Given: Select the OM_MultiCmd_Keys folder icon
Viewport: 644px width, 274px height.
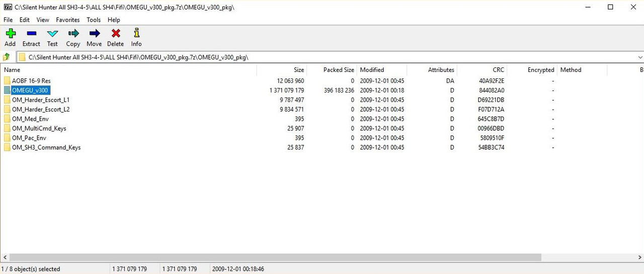Looking at the screenshot, I should (x=7, y=128).
